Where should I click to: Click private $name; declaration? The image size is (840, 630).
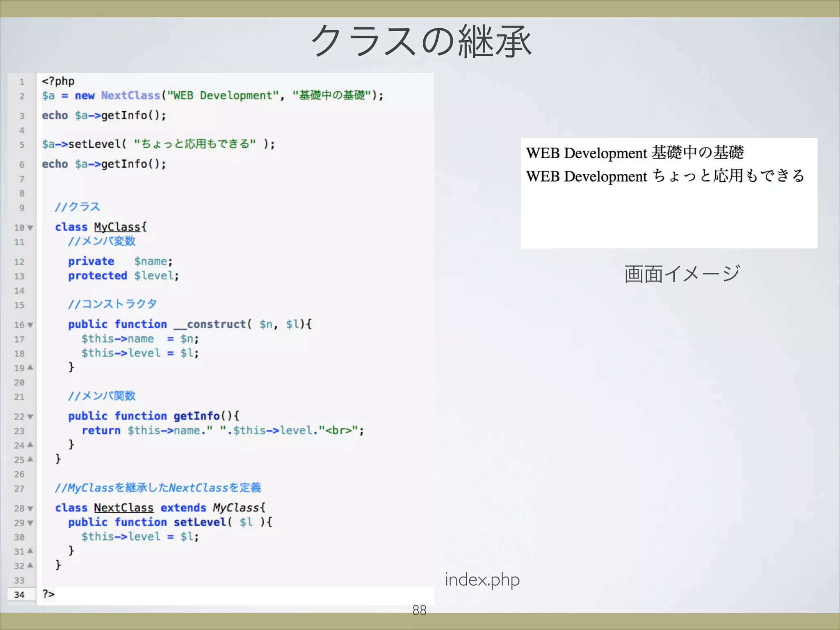(x=121, y=261)
